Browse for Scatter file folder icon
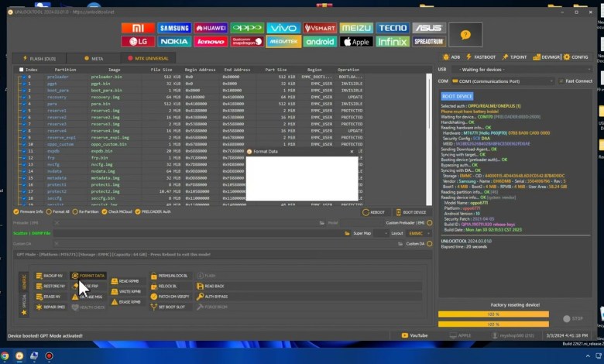The width and height of the screenshot is (604, 364). 347,233
